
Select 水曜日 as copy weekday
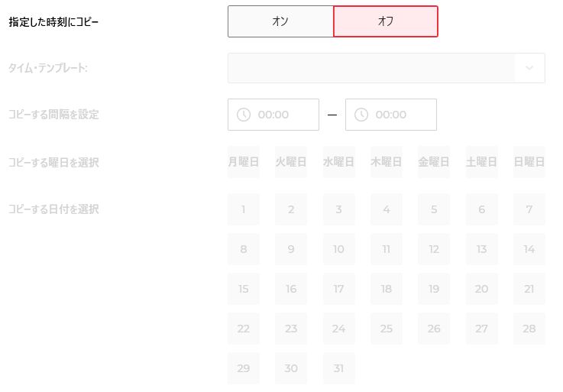338,162
